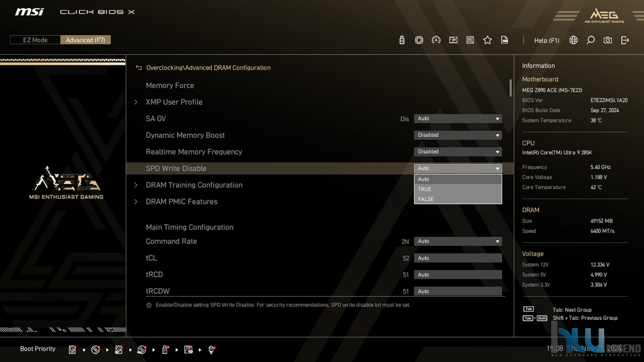
Task: Click the BIOS Ver. value E7E22IMSI.1A20
Action: (x=609, y=100)
